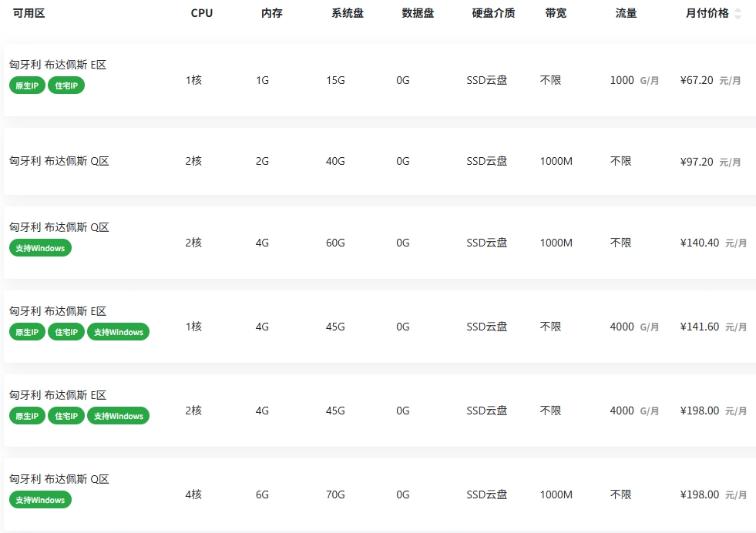756x533 pixels.
Task: Click the 带宽 column header
Action: [x=556, y=13]
